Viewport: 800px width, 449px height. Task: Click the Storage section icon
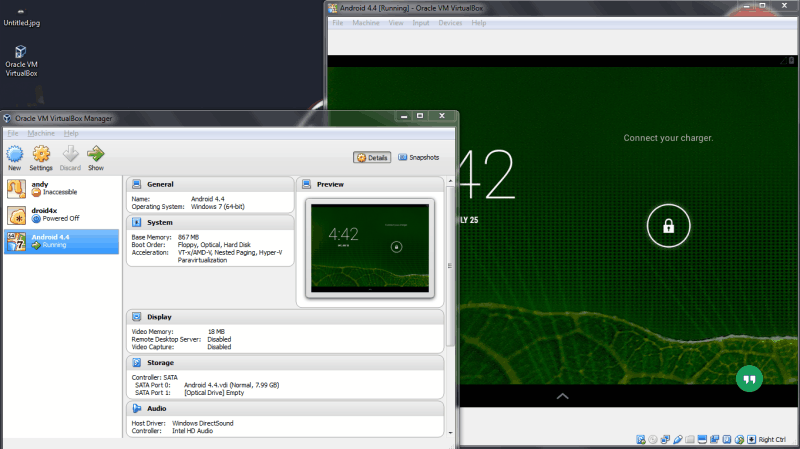tap(137, 363)
